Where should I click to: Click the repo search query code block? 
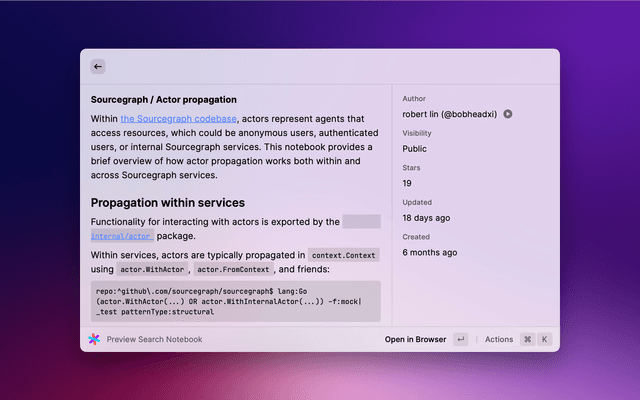pyautogui.click(x=236, y=301)
